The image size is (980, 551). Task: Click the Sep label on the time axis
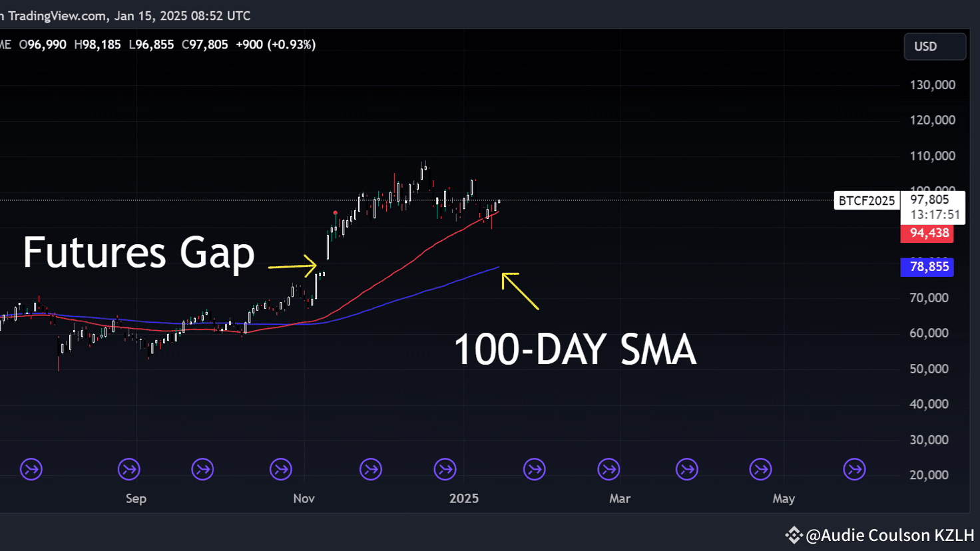pyautogui.click(x=135, y=498)
